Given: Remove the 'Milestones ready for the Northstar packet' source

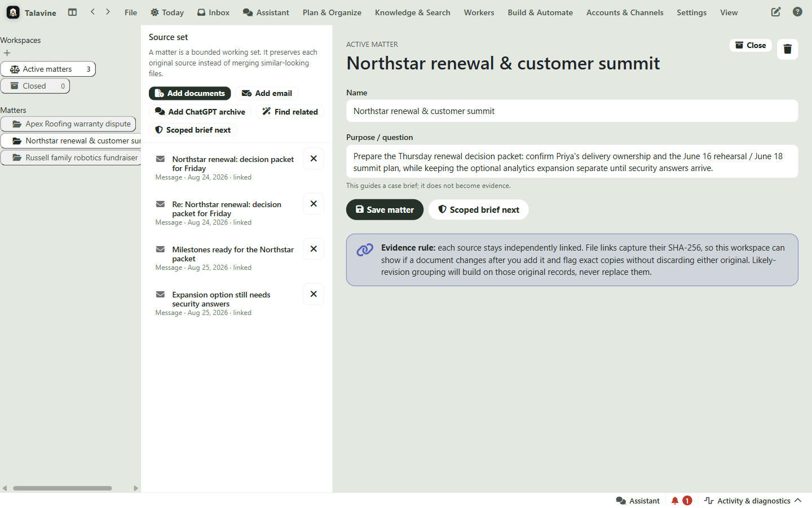Looking at the screenshot, I should coord(314,249).
